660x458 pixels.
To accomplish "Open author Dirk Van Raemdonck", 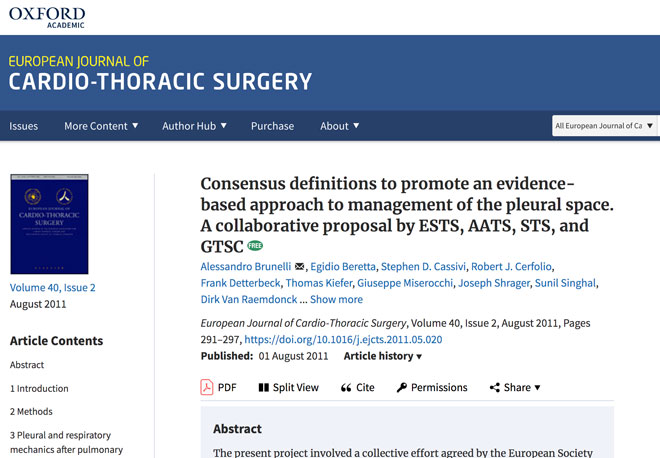I will pyautogui.click(x=249, y=299).
